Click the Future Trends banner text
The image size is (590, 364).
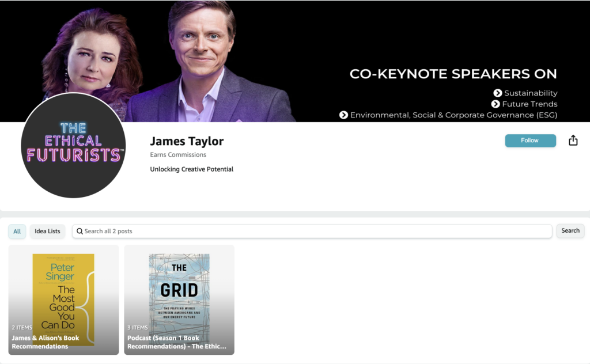530,104
